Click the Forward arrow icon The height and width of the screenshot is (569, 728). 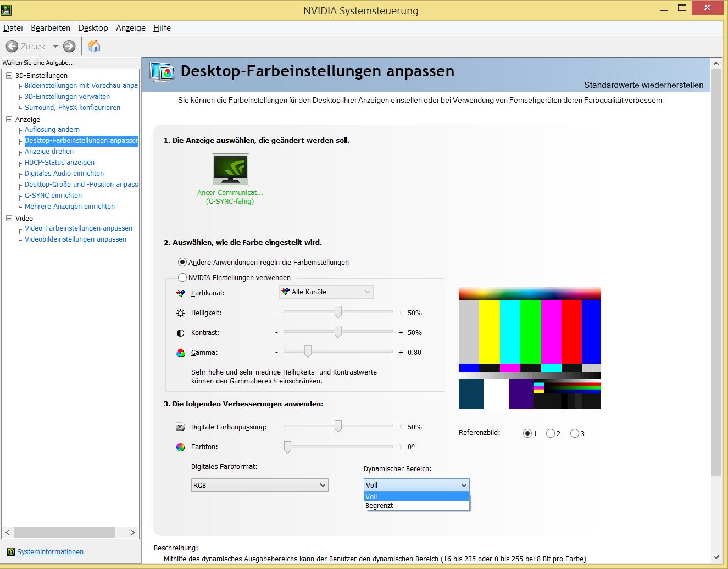click(69, 47)
